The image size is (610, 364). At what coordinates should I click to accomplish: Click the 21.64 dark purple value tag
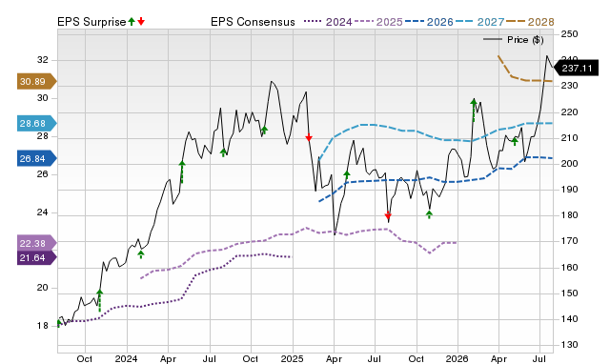(37, 257)
